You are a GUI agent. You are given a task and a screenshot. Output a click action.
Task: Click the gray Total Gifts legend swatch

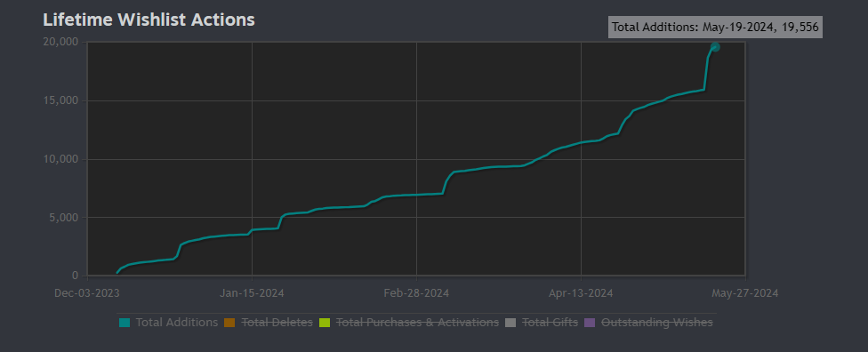pyautogui.click(x=510, y=322)
